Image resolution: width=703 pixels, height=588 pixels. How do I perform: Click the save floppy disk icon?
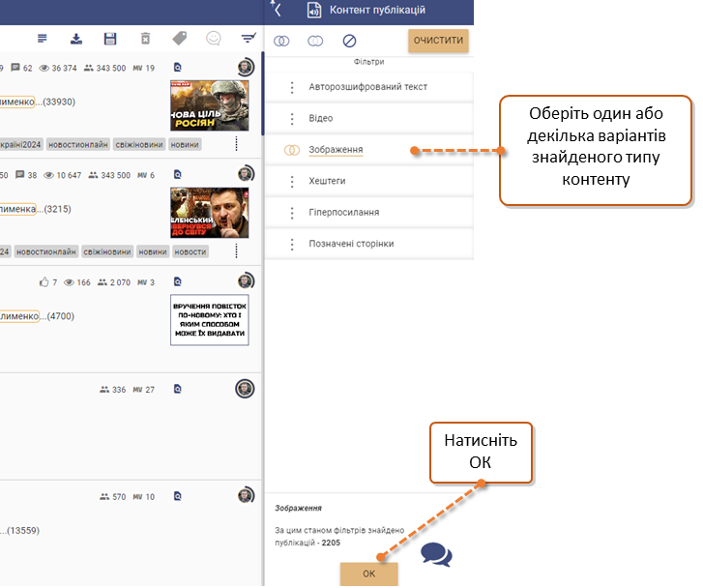pyautogui.click(x=110, y=39)
